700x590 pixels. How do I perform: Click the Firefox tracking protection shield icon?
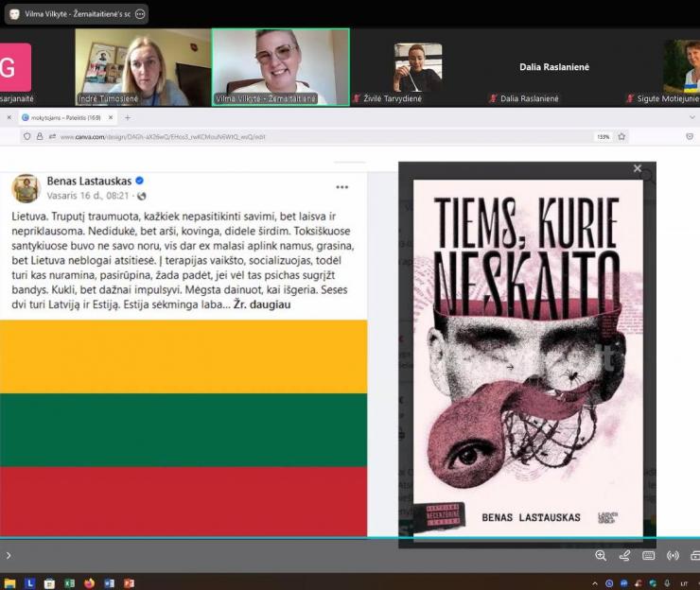point(27,136)
